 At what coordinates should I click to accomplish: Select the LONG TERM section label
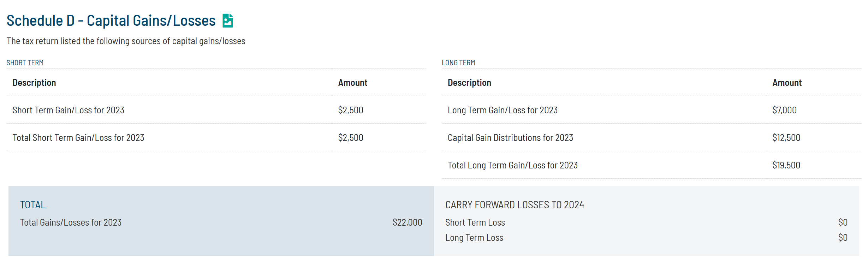pos(458,63)
